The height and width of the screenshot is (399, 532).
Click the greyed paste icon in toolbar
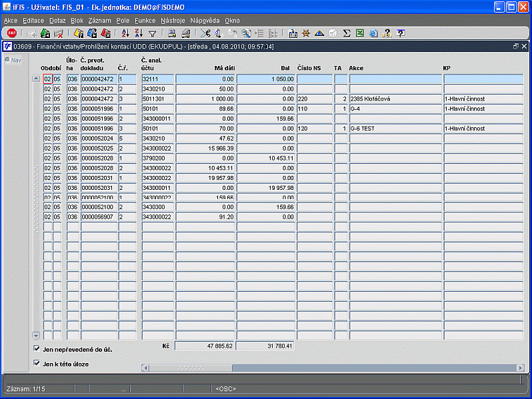[x=233, y=33]
